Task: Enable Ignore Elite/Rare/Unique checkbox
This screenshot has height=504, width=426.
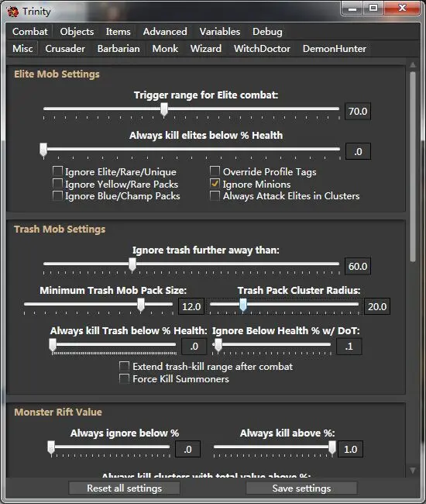Action: coord(57,171)
